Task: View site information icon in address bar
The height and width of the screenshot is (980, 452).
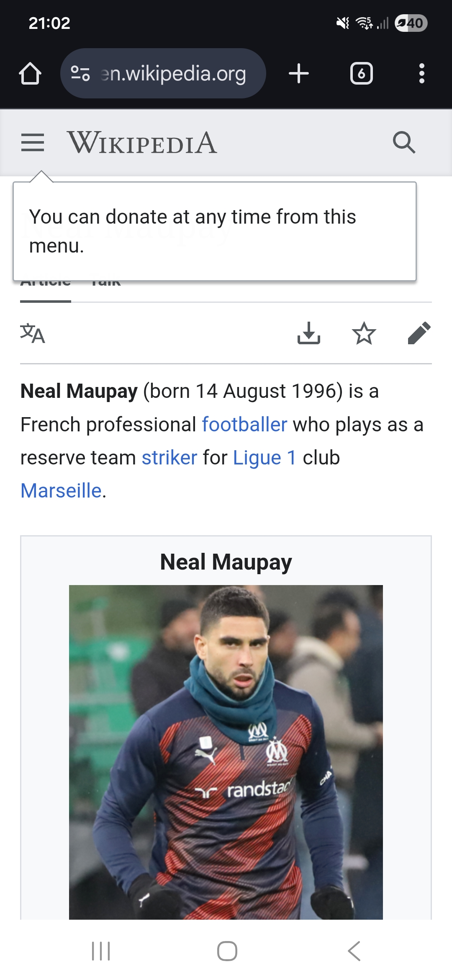Action: click(x=80, y=74)
